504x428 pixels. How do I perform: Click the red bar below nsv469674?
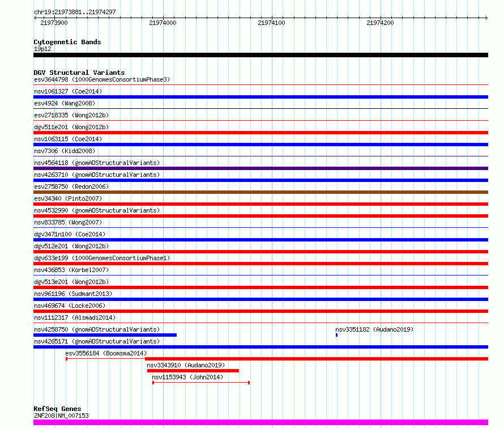coord(260,311)
